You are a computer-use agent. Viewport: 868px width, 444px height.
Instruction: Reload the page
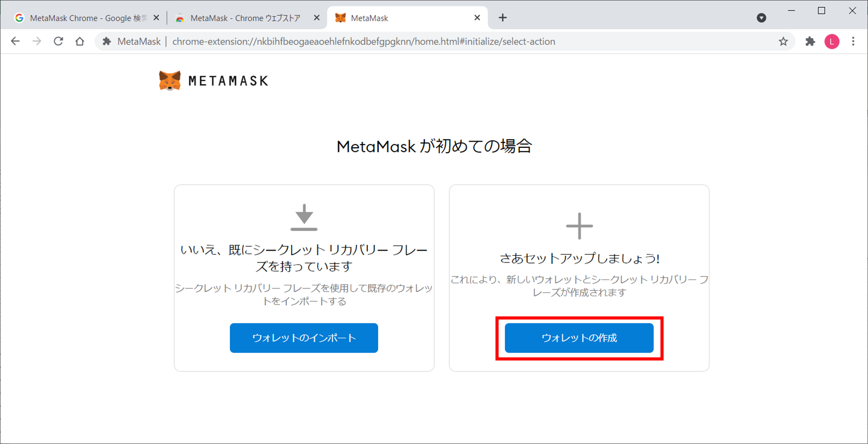[x=58, y=41]
